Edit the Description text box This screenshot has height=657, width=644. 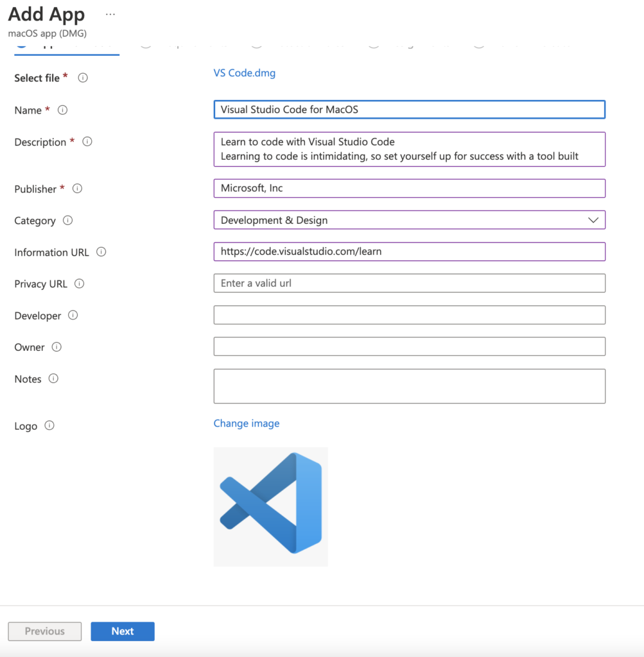point(409,149)
